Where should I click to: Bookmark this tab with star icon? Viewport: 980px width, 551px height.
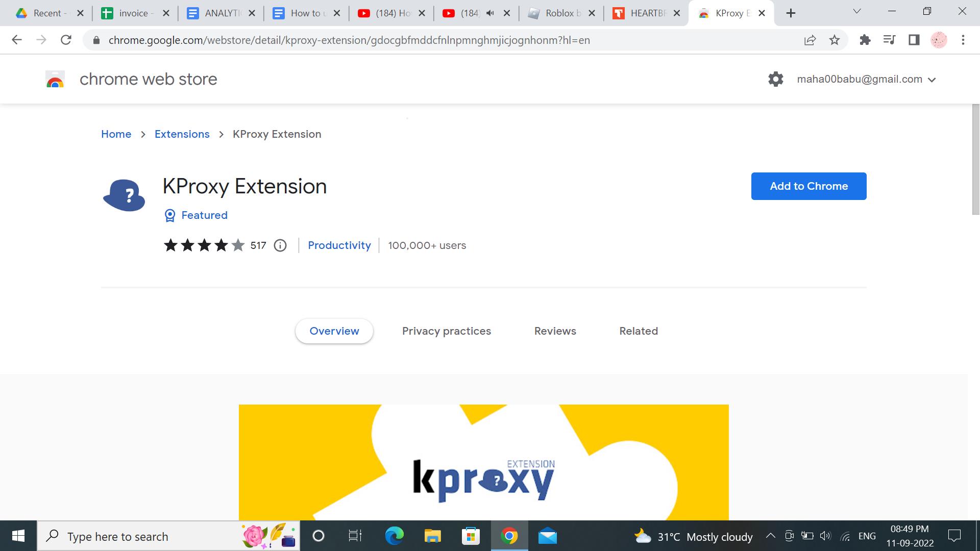coord(835,40)
